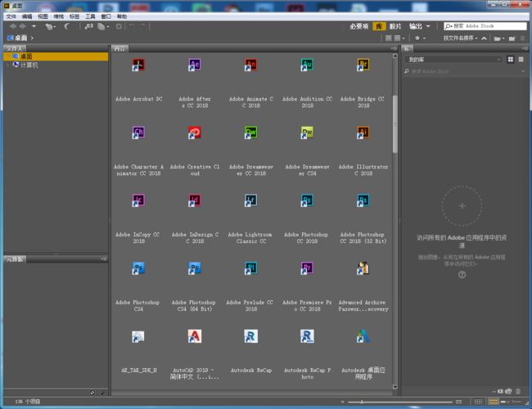
Task: Select the Adobe Bridge CC 2018 icon
Action: pyautogui.click(x=363, y=65)
